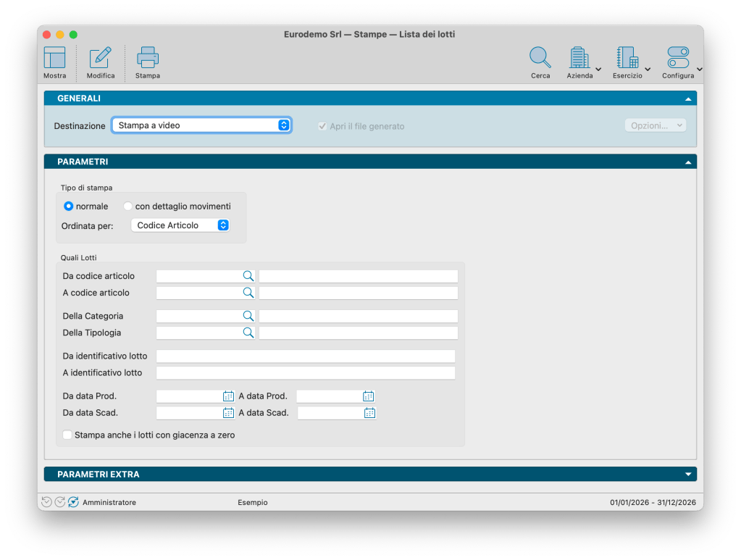Click date range 01/01/2026 - 31/12/2026
Screen dimensions: 741x560
coord(653,502)
